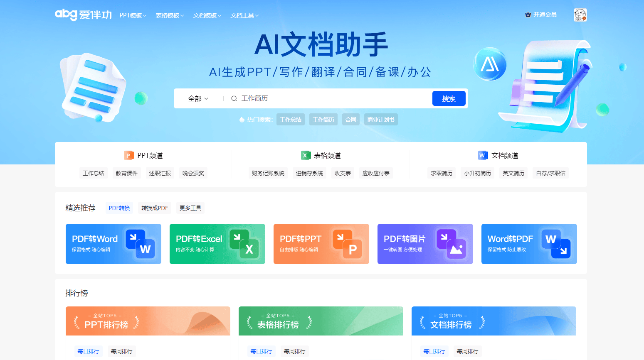Select 每日排行 under 表格排行榜
Screen dimensions: 644x360
[261, 351]
